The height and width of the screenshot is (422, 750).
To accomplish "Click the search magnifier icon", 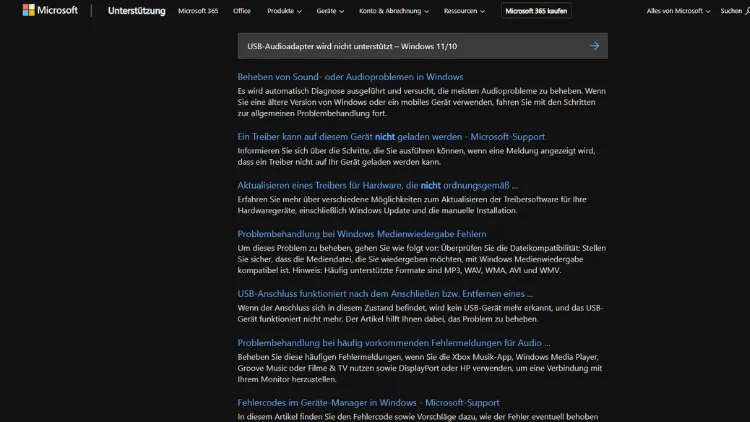I will coord(744,11).
